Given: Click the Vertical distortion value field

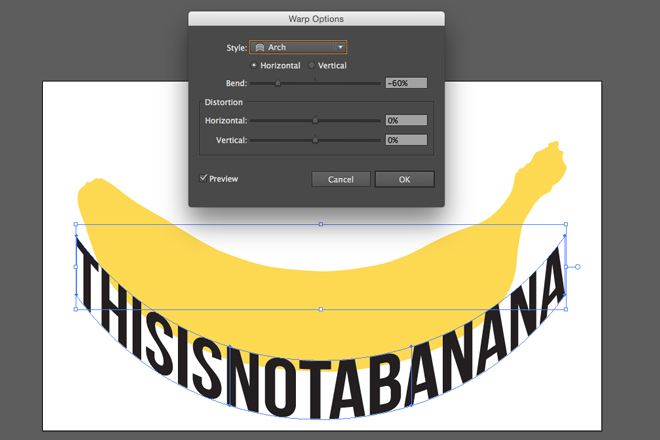Looking at the screenshot, I should 406,140.
